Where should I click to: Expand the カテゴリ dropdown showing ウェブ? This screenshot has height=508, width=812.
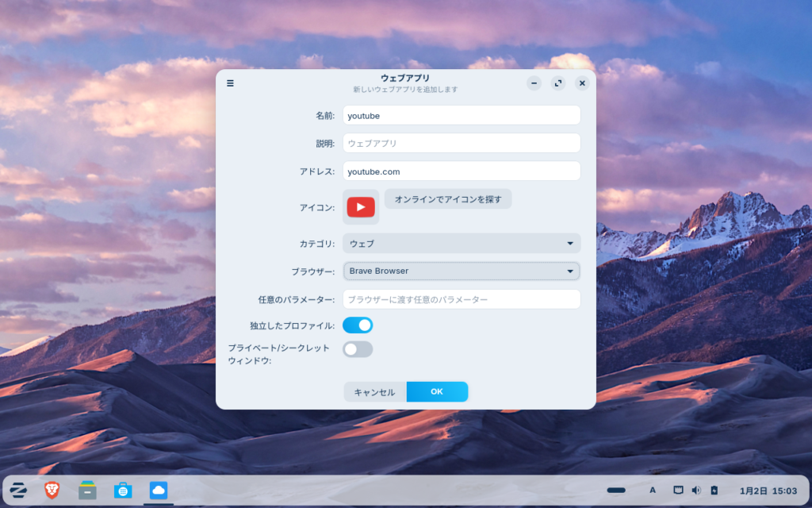(462, 243)
